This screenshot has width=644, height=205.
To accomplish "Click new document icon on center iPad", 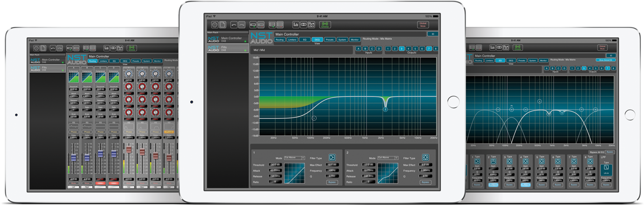I will pyautogui.click(x=223, y=25).
